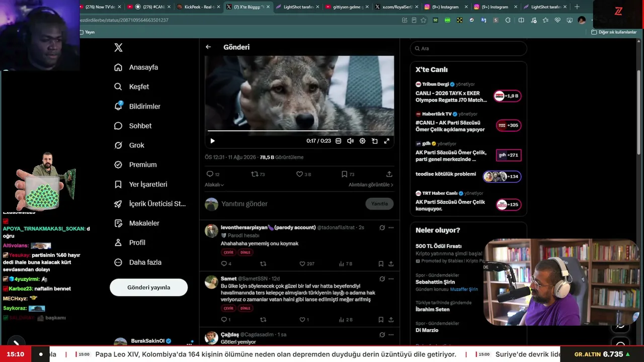Open Profil in the sidebar

130,242
